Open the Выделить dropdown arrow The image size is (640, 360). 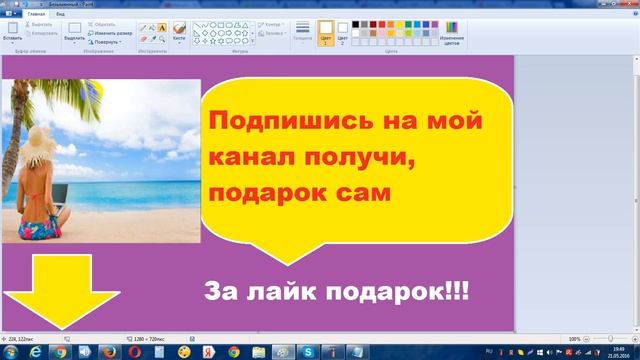(x=75, y=43)
